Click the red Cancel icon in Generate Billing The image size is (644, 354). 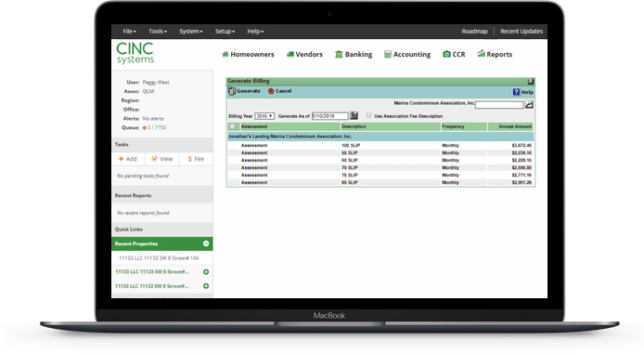click(x=271, y=91)
